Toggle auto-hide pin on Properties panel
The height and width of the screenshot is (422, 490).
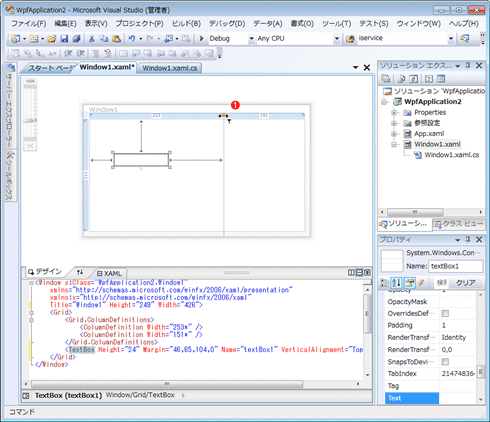click(x=468, y=239)
